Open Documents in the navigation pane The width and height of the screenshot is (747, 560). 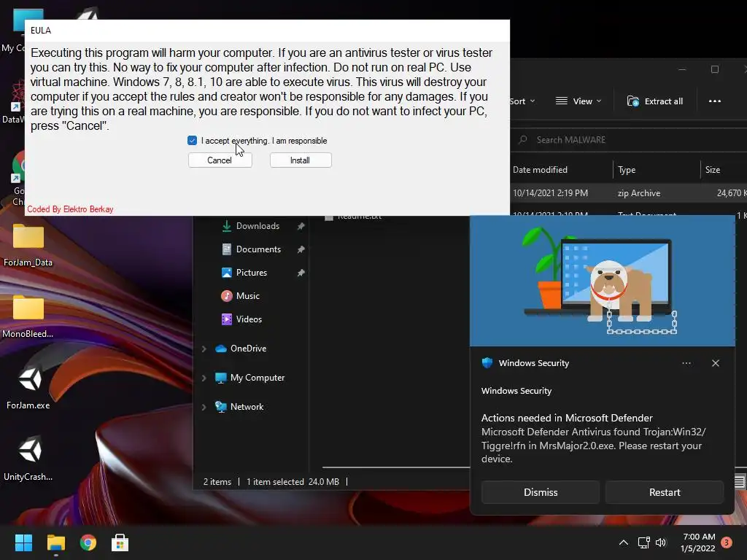click(x=258, y=249)
